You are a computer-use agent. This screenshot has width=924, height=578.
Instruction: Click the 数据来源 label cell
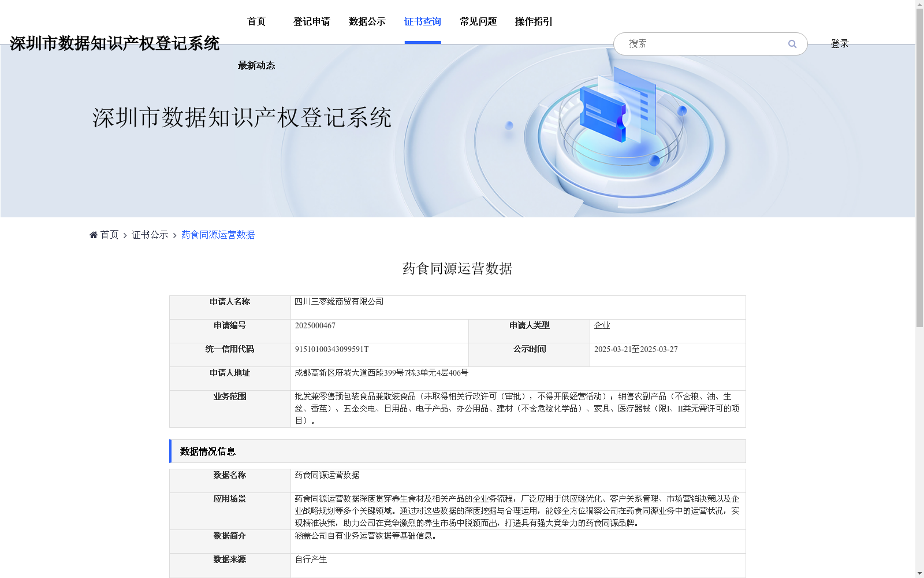230,565
